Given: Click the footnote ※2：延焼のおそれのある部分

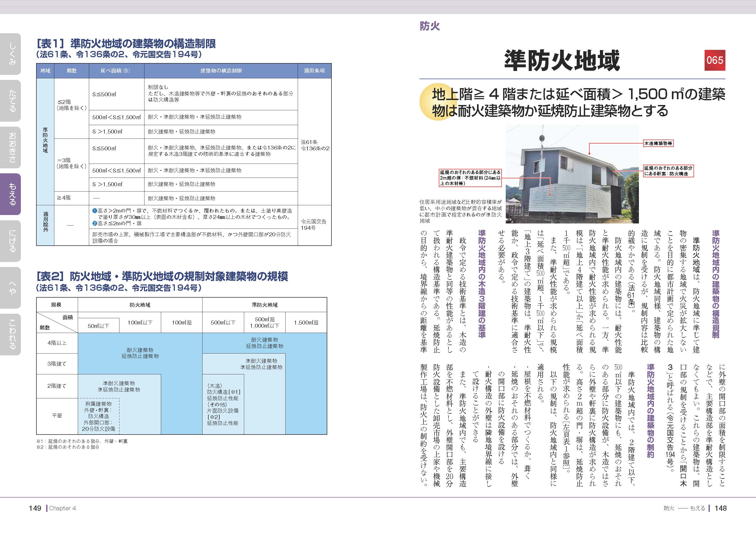Looking at the screenshot, I should [x=68, y=447].
